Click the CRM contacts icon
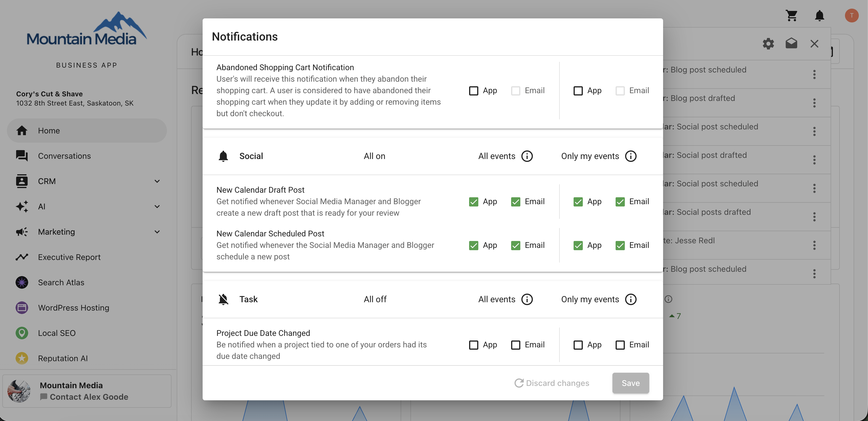The width and height of the screenshot is (868, 421). tap(22, 181)
